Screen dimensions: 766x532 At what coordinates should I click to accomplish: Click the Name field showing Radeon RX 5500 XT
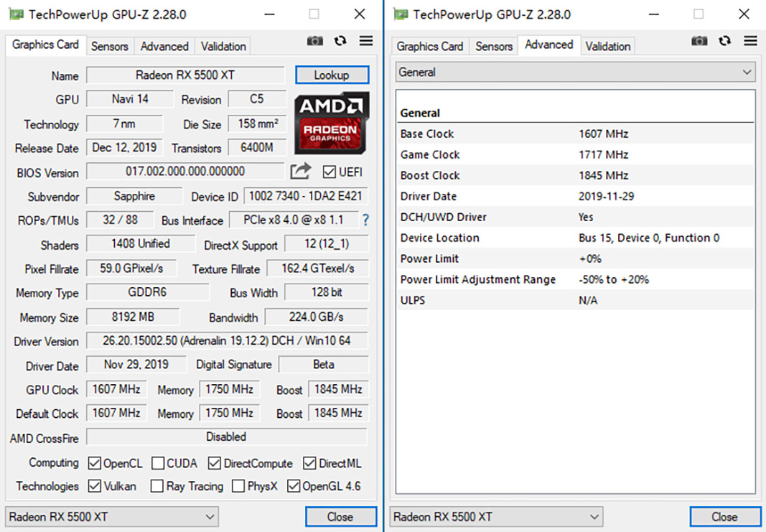[185, 75]
